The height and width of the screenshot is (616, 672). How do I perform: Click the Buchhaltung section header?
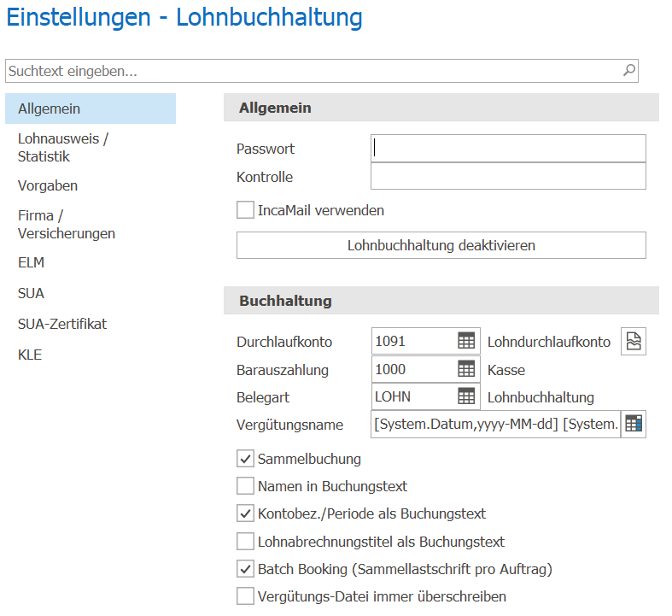[441, 301]
